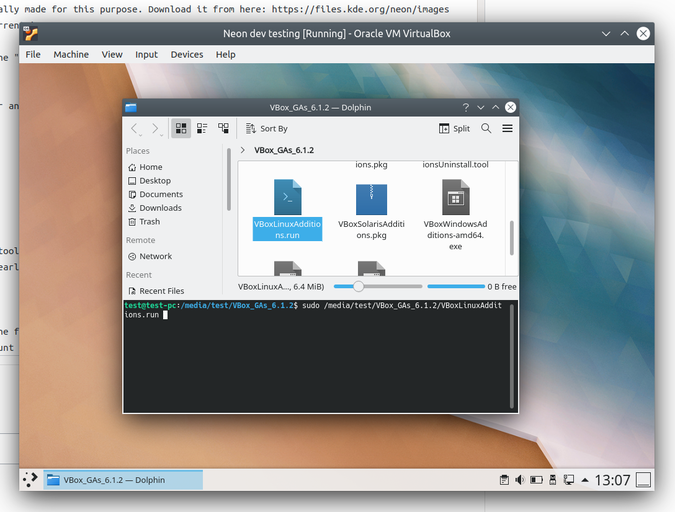Select the VBoxWindowsAdditions-amd64.exe file icon
Screen dimensions: 675x512
456,198
